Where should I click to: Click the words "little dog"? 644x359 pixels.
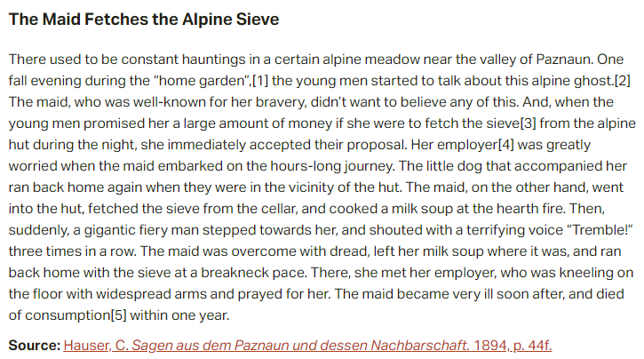click(x=490, y=165)
